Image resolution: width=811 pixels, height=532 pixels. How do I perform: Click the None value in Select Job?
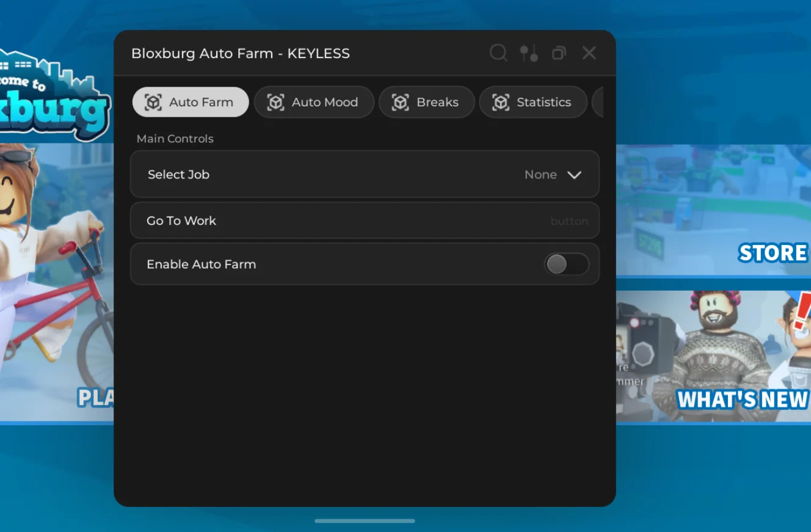[540, 175]
